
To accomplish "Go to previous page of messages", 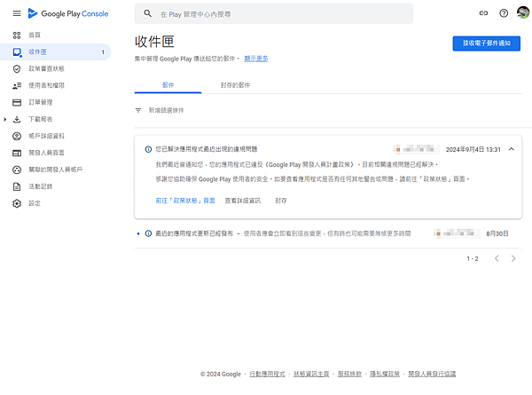I will 497,259.
